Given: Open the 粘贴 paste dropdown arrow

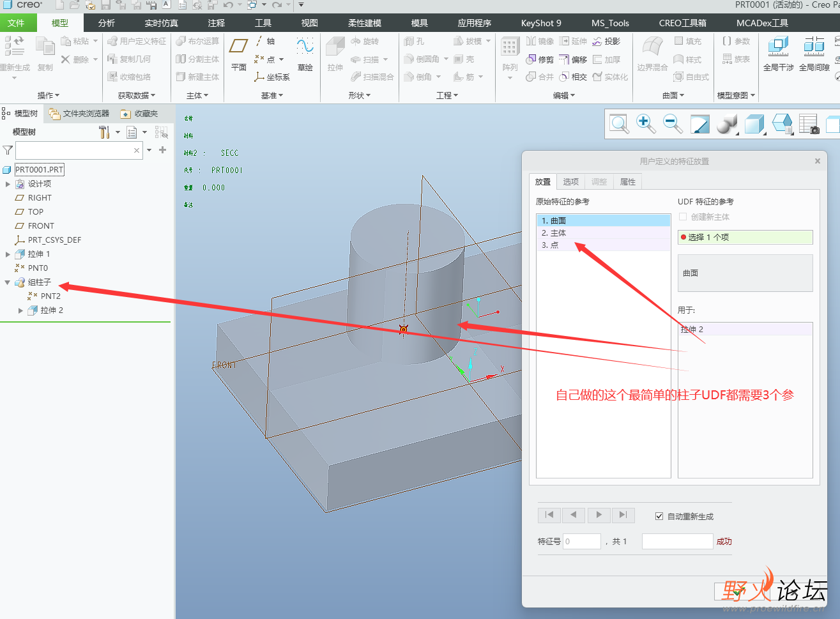Looking at the screenshot, I should [96, 41].
